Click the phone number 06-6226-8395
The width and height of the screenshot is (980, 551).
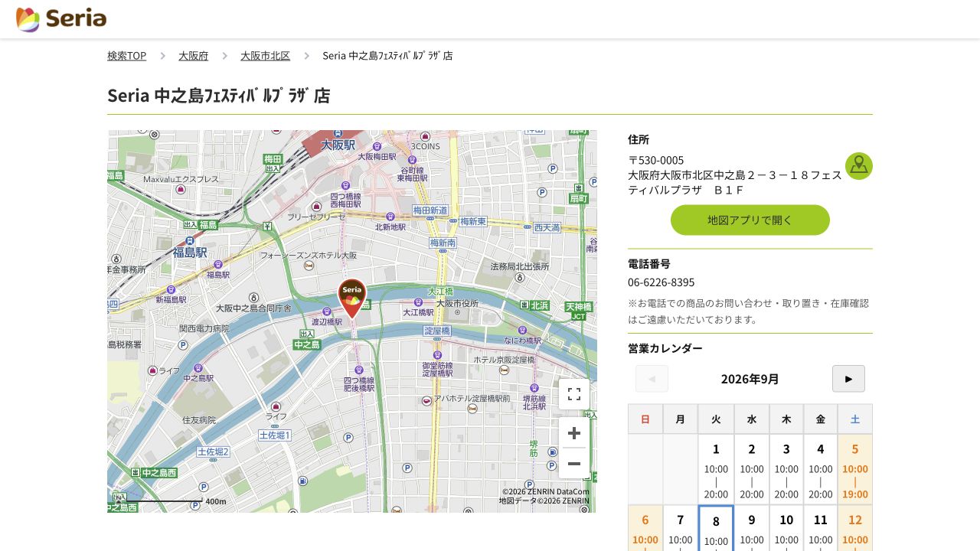(661, 282)
